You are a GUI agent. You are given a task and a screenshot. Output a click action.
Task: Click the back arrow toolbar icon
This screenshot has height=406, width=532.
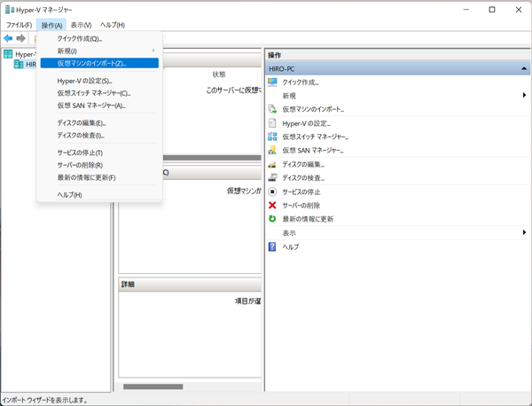point(8,38)
